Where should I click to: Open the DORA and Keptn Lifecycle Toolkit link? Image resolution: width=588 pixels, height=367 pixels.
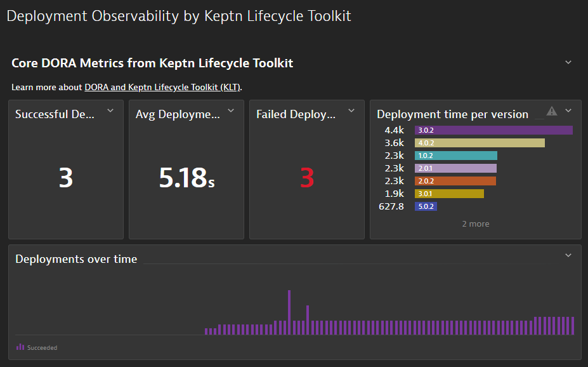pos(162,87)
